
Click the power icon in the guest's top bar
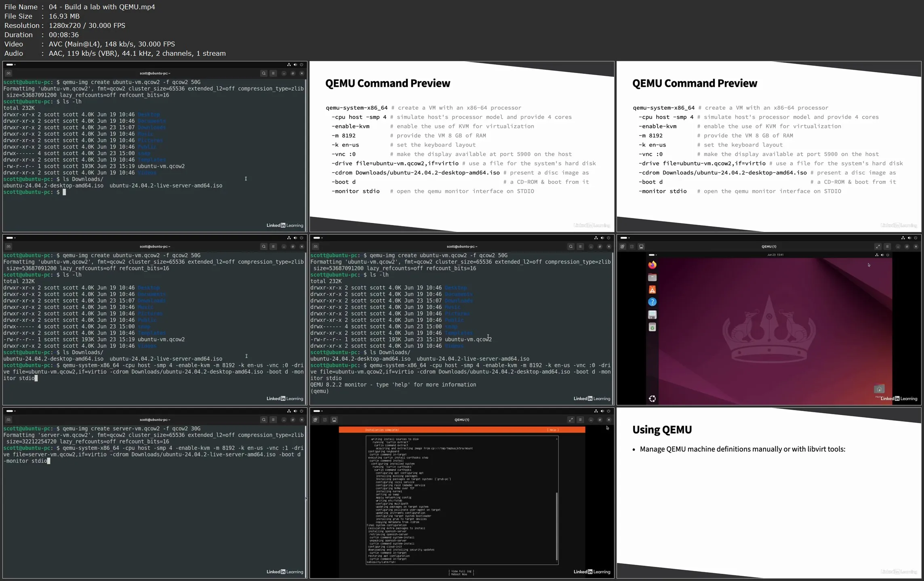point(888,255)
